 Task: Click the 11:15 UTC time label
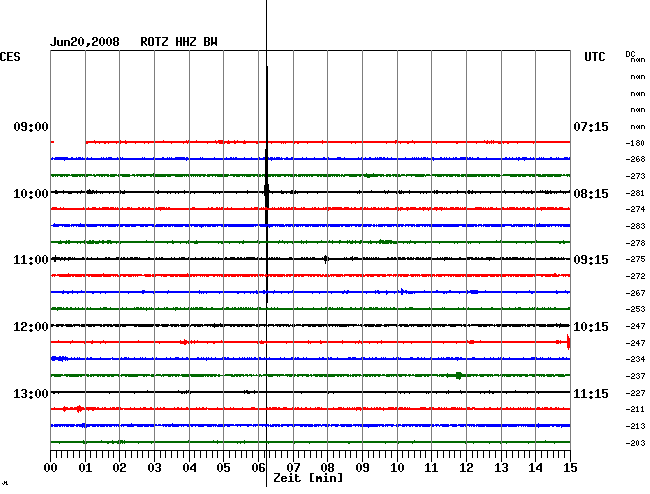591,393
